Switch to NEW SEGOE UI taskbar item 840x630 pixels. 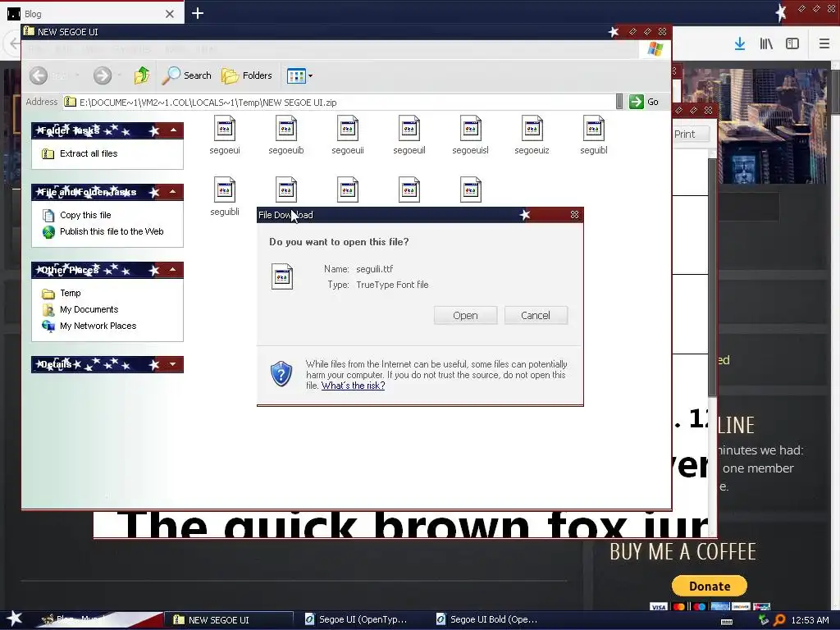point(229,620)
